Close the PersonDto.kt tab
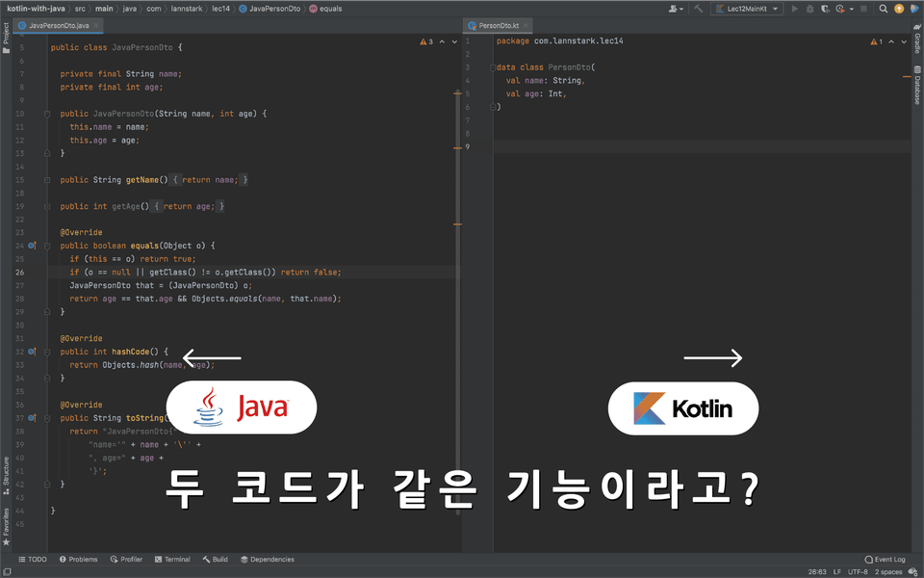The height and width of the screenshot is (578, 924). [526, 25]
